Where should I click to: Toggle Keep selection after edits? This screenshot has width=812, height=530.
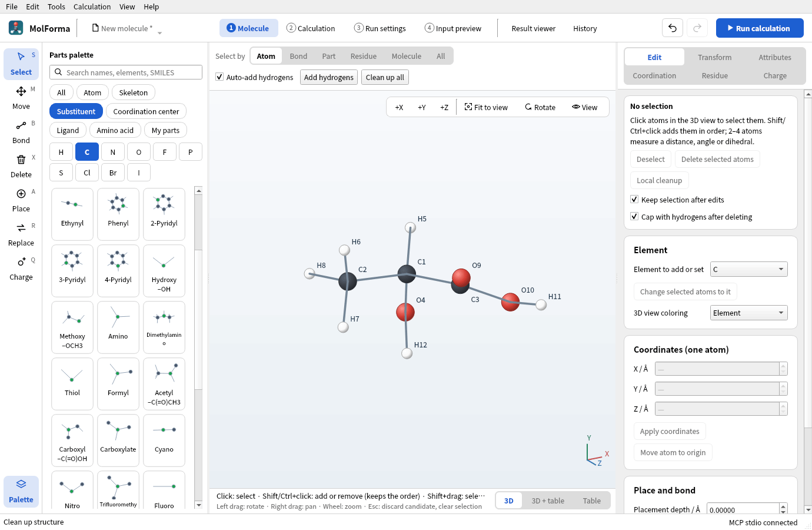point(634,199)
